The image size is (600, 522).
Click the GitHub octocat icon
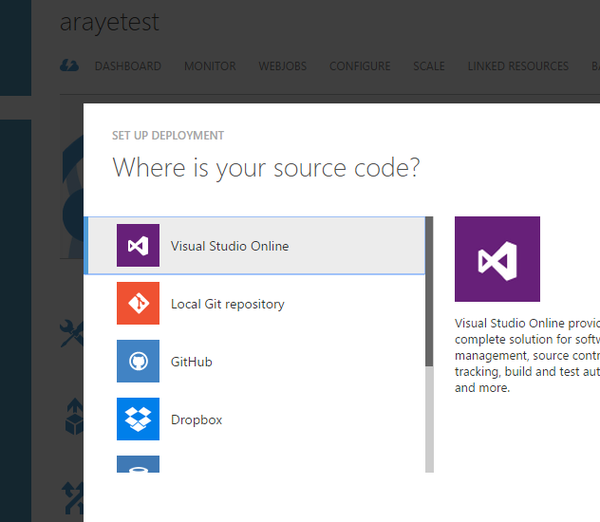pos(138,361)
